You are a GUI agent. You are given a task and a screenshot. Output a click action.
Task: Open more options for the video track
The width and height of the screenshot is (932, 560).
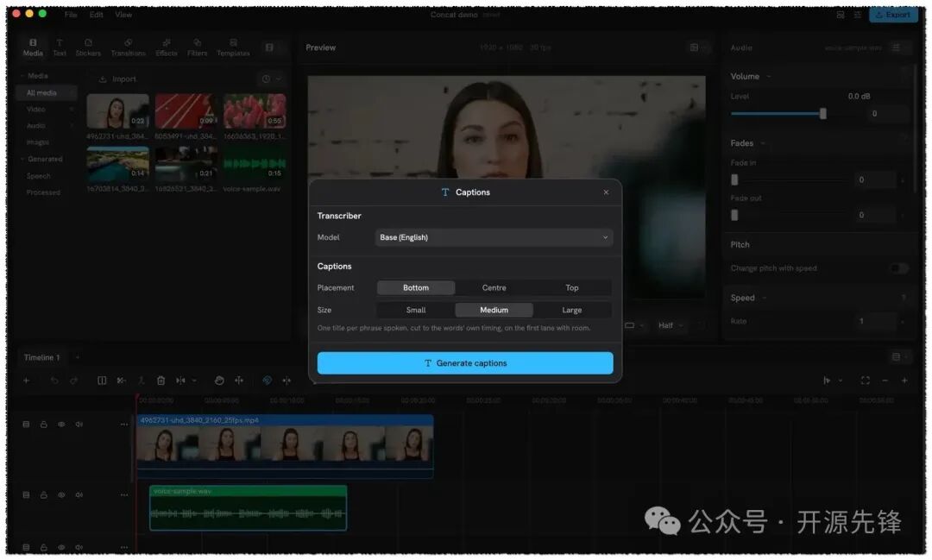click(123, 425)
